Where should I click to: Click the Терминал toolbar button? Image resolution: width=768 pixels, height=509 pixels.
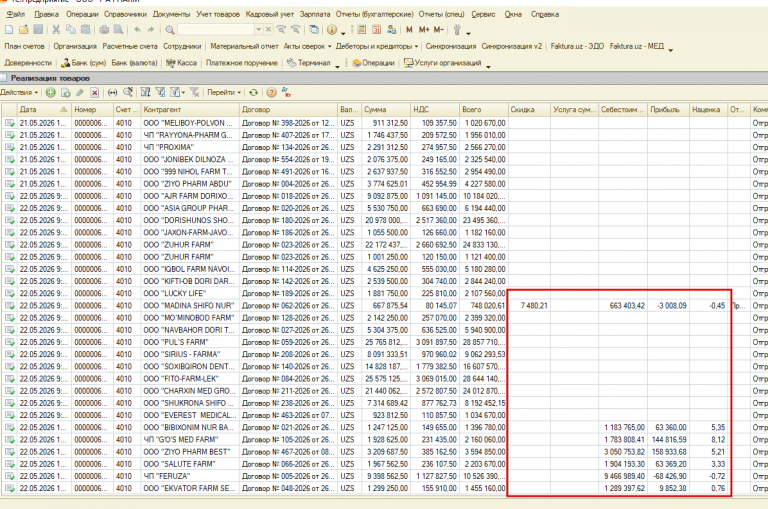pos(309,63)
